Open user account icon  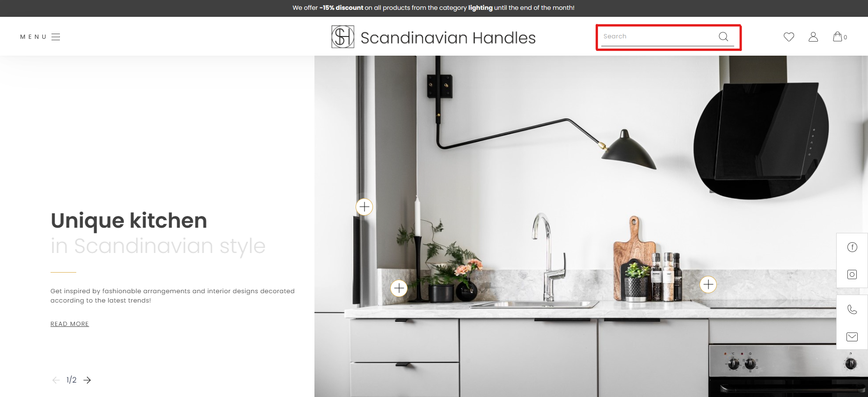pos(813,37)
